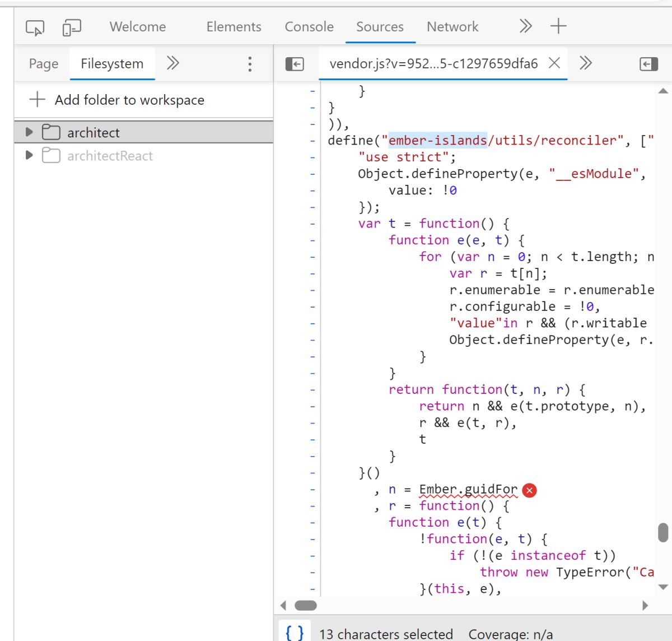The image size is (672, 641).
Task: Click the 'function e(e, t) {' line
Action: 457,240
